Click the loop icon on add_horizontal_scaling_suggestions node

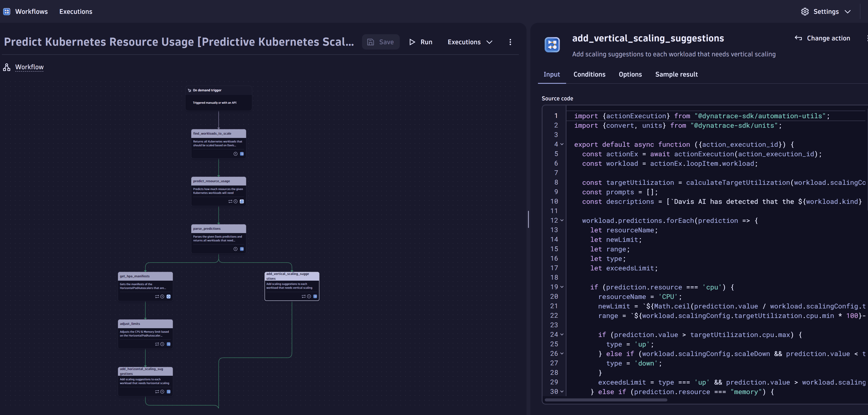click(x=157, y=392)
